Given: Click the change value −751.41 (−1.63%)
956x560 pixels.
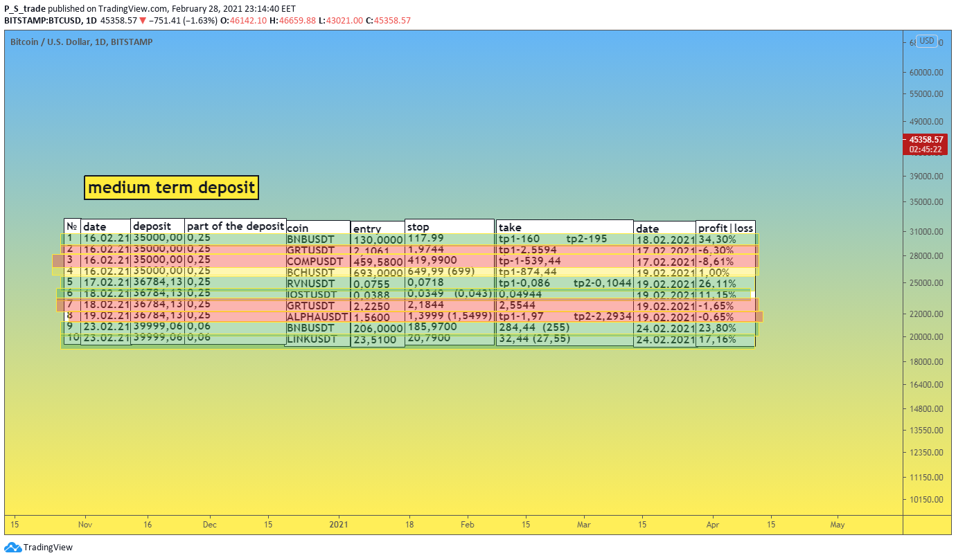Looking at the screenshot, I should 183,21.
